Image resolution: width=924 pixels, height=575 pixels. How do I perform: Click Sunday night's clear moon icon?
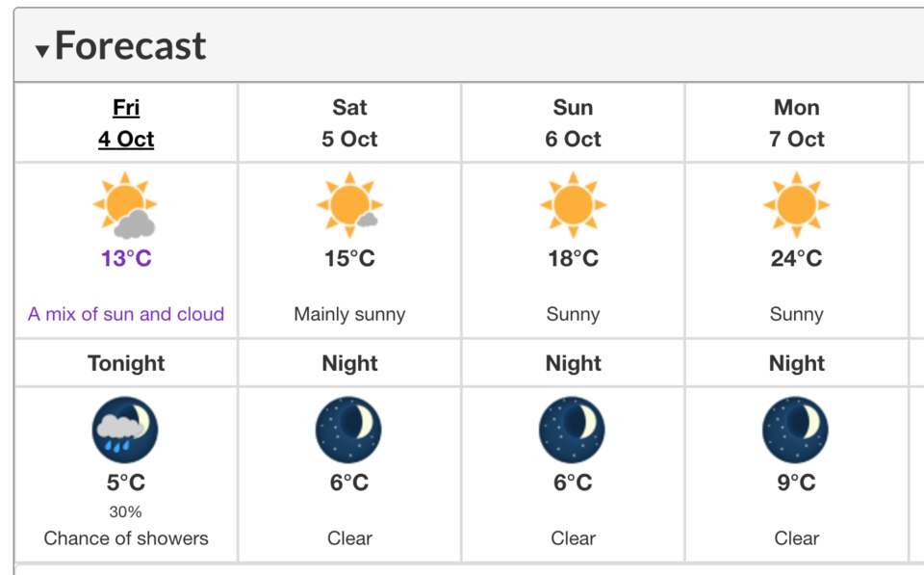pyautogui.click(x=572, y=430)
